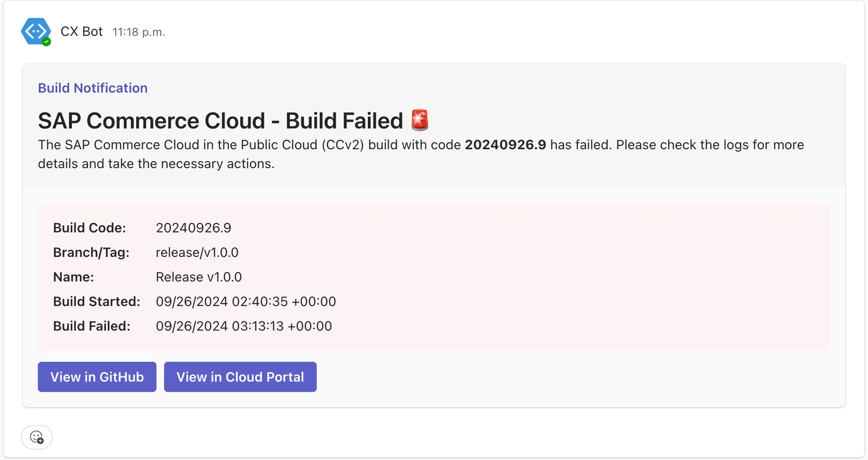Click the Branch/Tag field label
Image resolution: width=868 pixels, height=460 pixels.
coord(91,252)
